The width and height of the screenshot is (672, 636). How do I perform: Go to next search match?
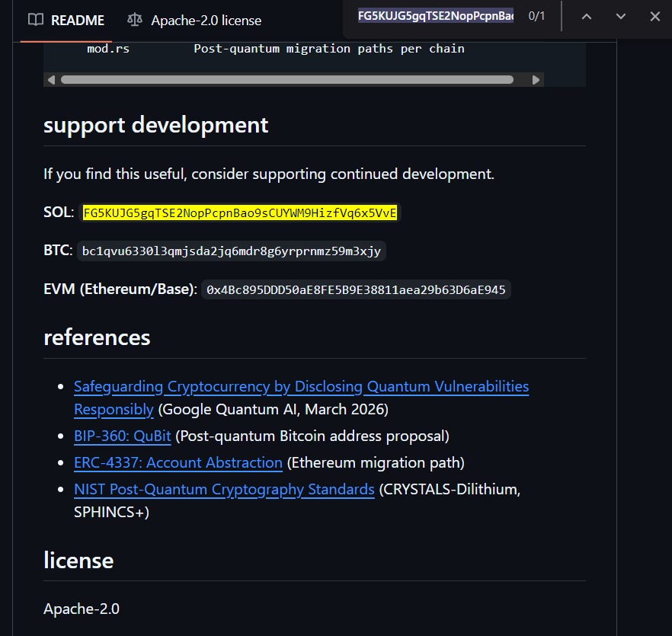point(620,17)
